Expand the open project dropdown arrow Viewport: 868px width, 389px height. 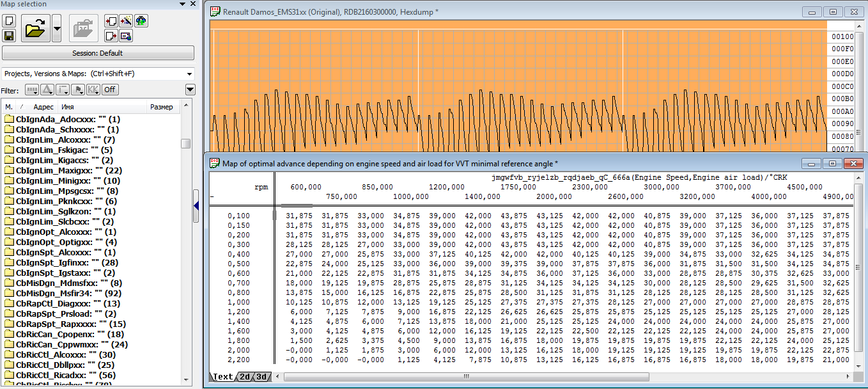(x=57, y=29)
